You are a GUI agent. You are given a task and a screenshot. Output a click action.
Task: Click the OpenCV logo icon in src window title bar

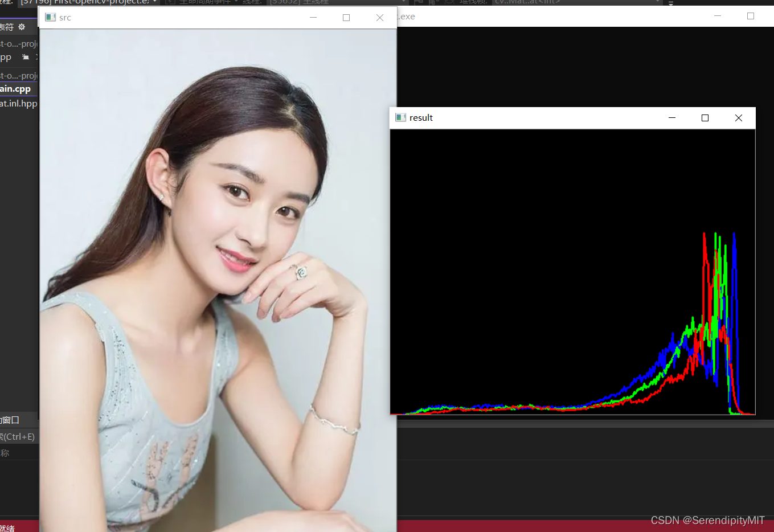click(50, 17)
